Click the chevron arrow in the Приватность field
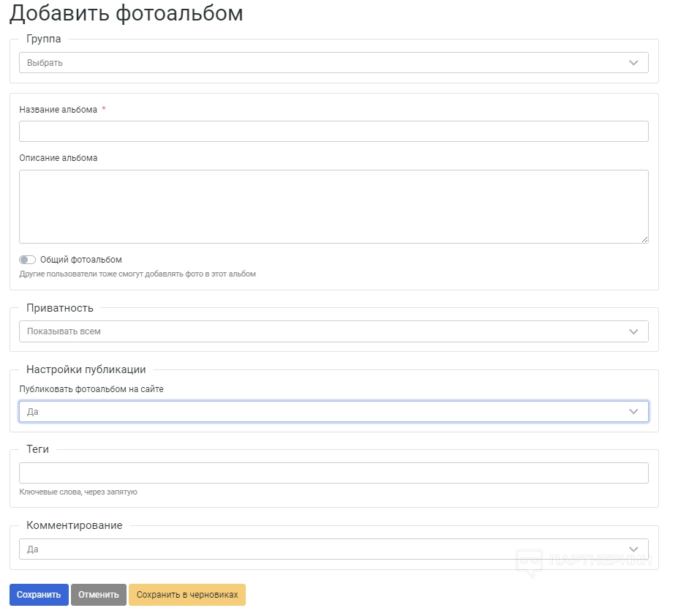This screenshot has height=616, width=689. 633,331
